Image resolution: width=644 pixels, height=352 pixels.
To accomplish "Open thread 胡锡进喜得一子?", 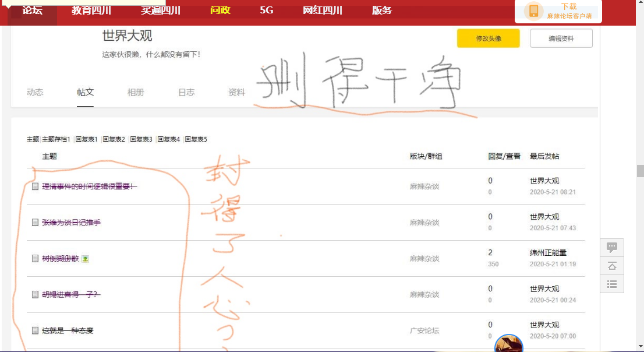I will pos(72,294).
